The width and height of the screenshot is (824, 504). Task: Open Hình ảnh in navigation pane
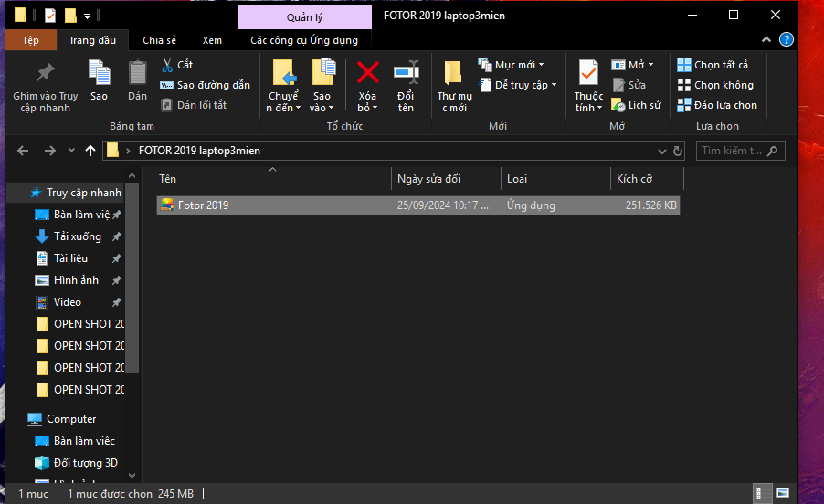click(76, 280)
